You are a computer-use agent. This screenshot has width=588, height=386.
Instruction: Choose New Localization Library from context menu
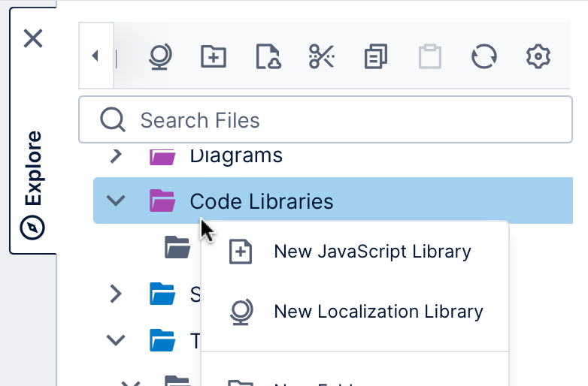[377, 311]
